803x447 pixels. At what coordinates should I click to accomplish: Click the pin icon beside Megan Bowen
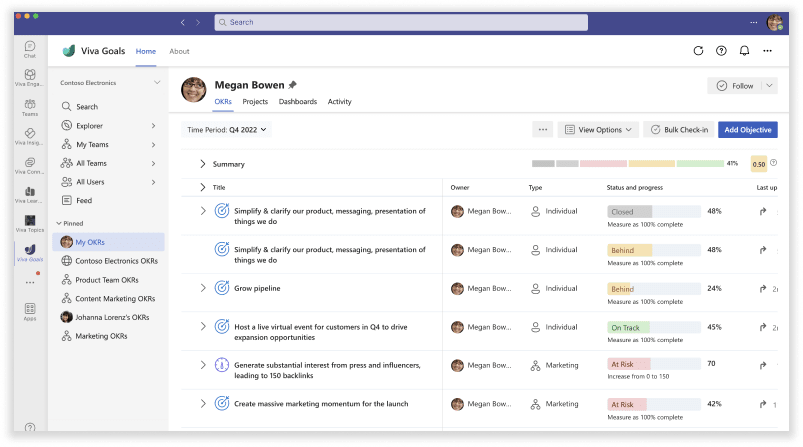[292, 85]
